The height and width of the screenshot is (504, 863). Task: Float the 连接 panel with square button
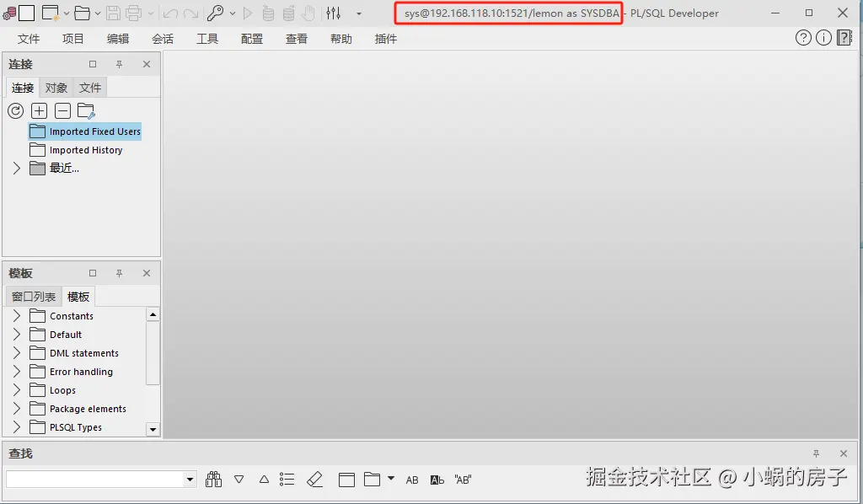pos(93,64)
